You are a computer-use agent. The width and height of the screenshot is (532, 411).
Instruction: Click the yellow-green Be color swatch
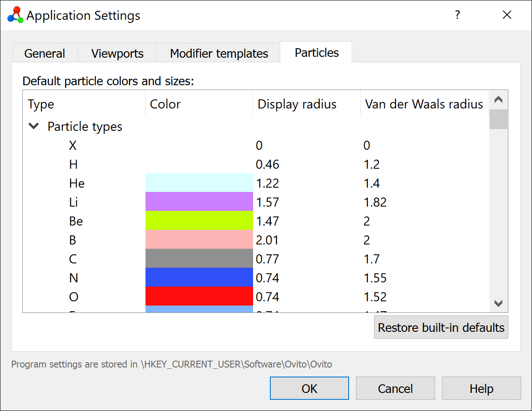tap(199, 221)
